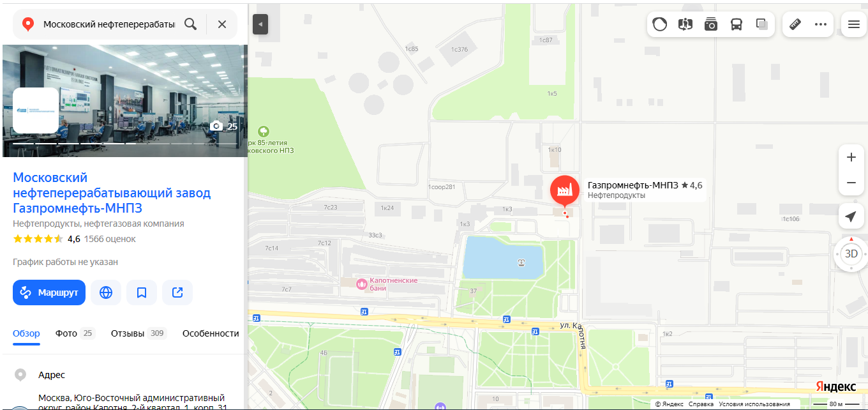Open the more options ellipsis menu
This screenshot has width=868, height=410.
pos(821,24)
